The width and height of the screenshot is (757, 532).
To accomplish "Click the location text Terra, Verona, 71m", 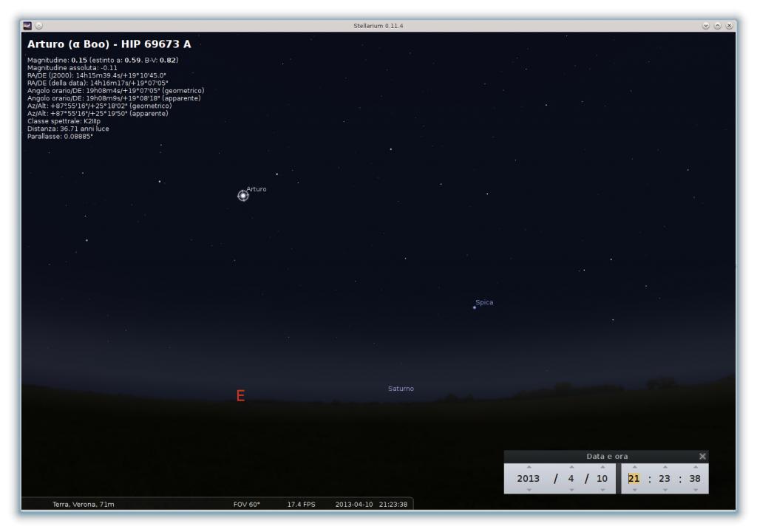I will click(84, 505).
